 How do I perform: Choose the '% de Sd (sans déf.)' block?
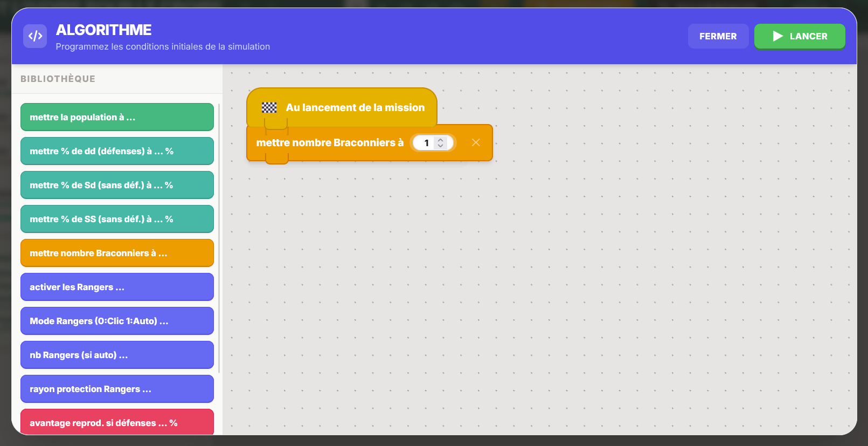pos(117,185)
